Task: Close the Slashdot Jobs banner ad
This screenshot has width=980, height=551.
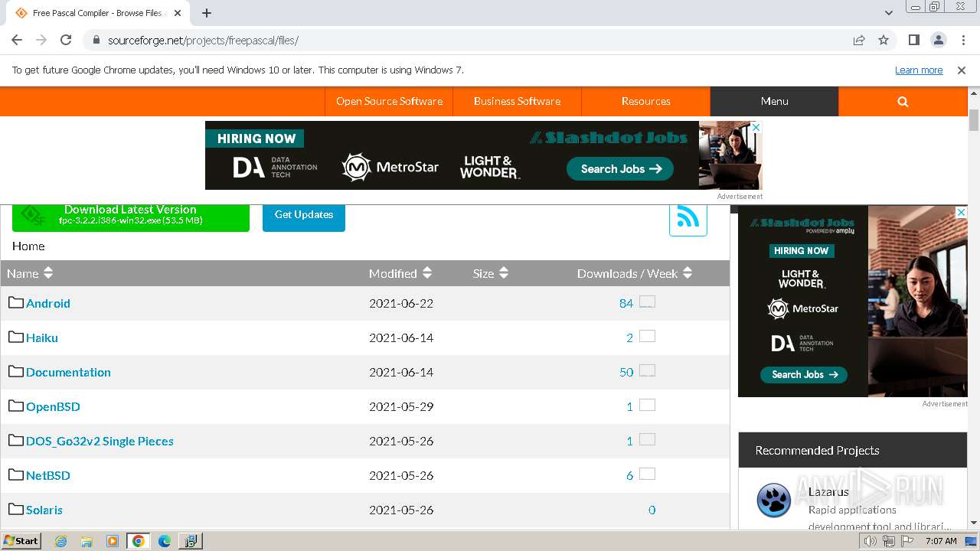Action: 756,127
